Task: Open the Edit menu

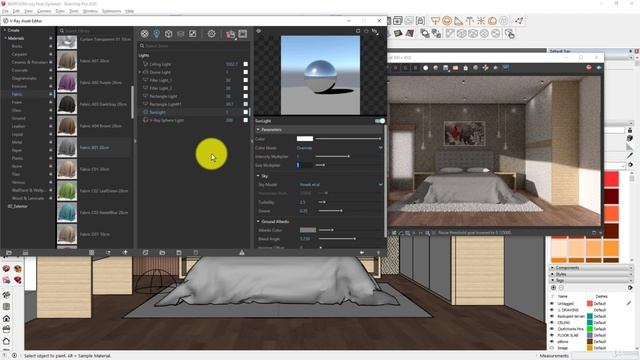Action: tap(16, 11)
